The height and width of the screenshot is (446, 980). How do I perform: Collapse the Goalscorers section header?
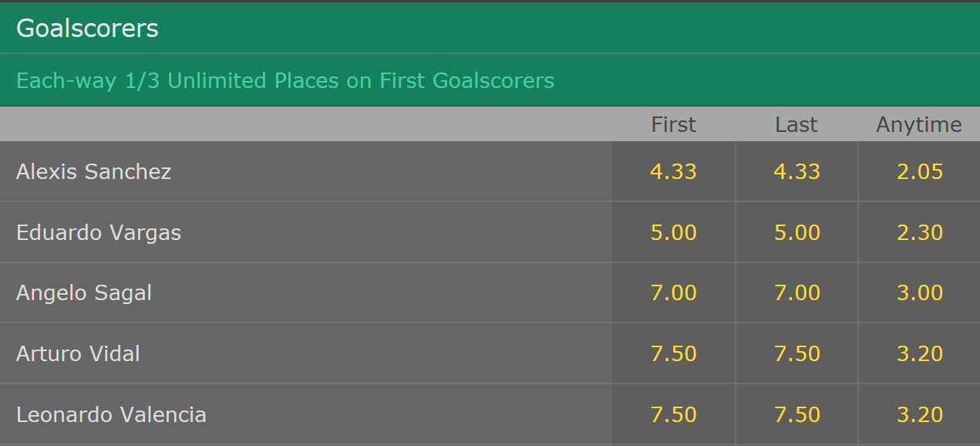pos(490,29)
